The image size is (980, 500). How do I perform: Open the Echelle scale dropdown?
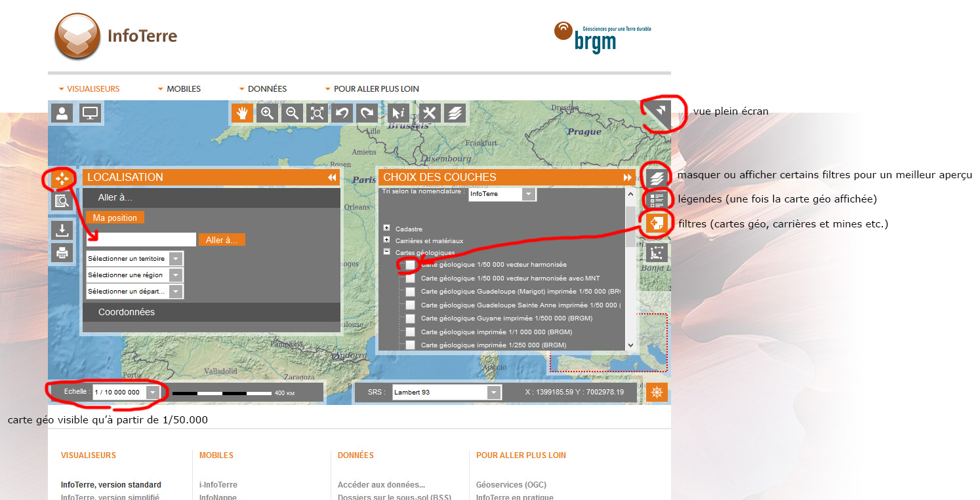click(152, 392)
